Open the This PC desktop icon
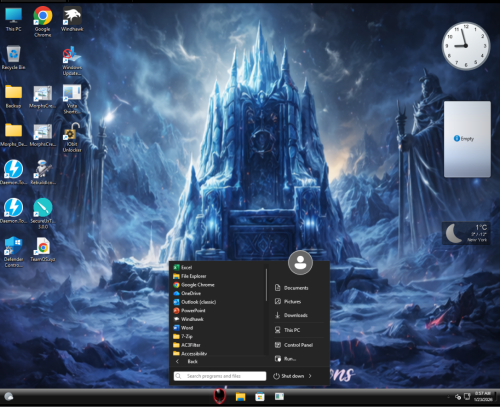The height and width of the screenshot is (407, 500). pyautogui.click(x=13, y=19)
